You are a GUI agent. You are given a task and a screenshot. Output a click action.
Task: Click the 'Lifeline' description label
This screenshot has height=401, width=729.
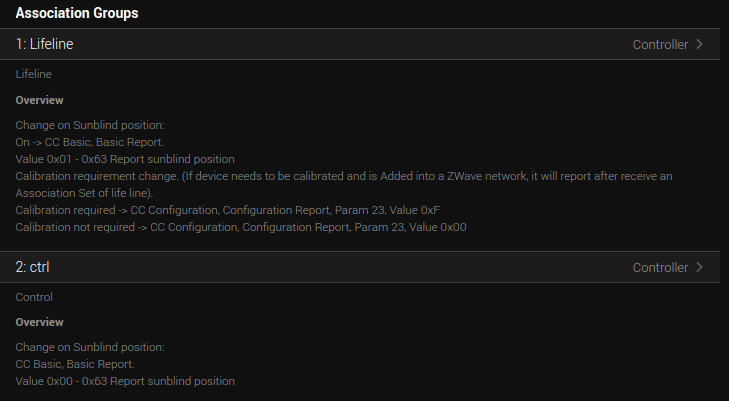33,74
